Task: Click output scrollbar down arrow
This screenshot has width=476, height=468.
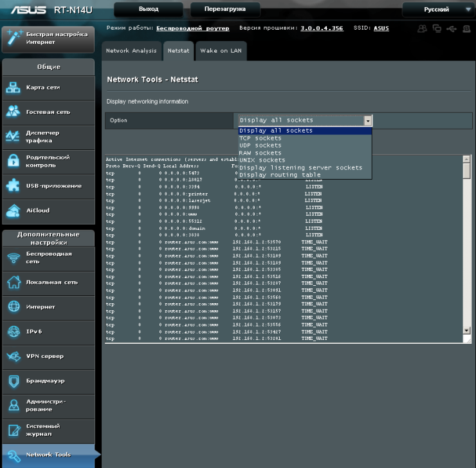Action: click(466, 330)
